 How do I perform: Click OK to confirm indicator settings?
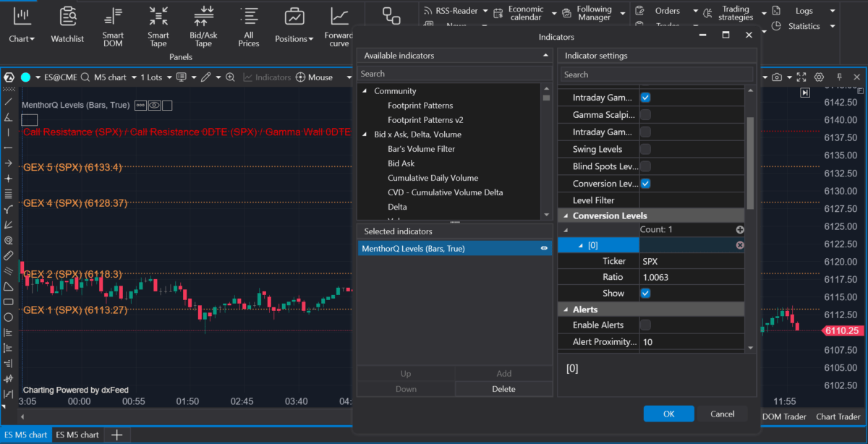pos(668,414)
